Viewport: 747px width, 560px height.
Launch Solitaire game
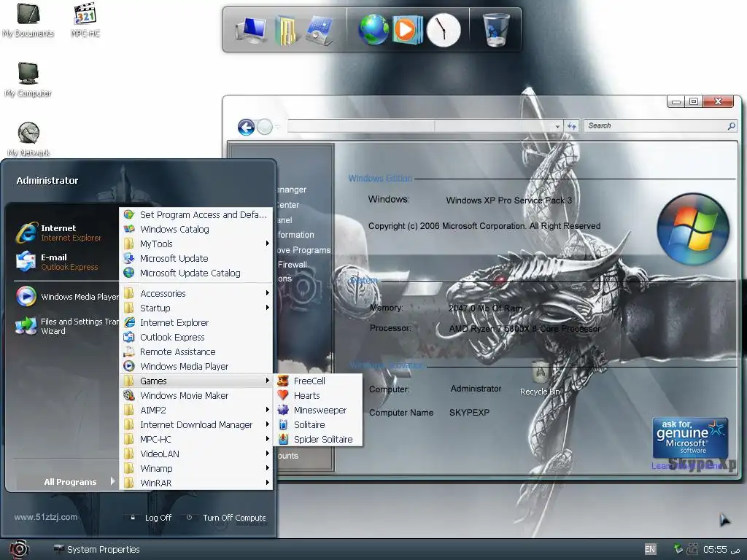(318, 425)
